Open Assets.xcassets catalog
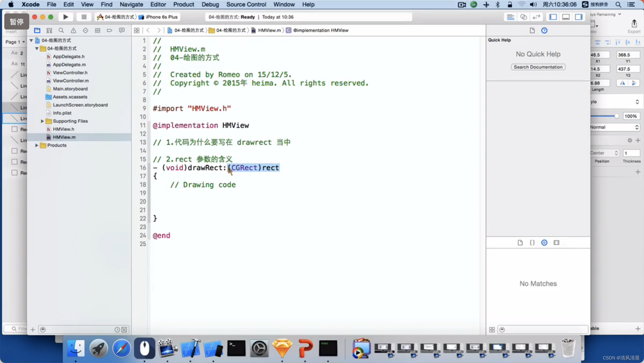 70,97
